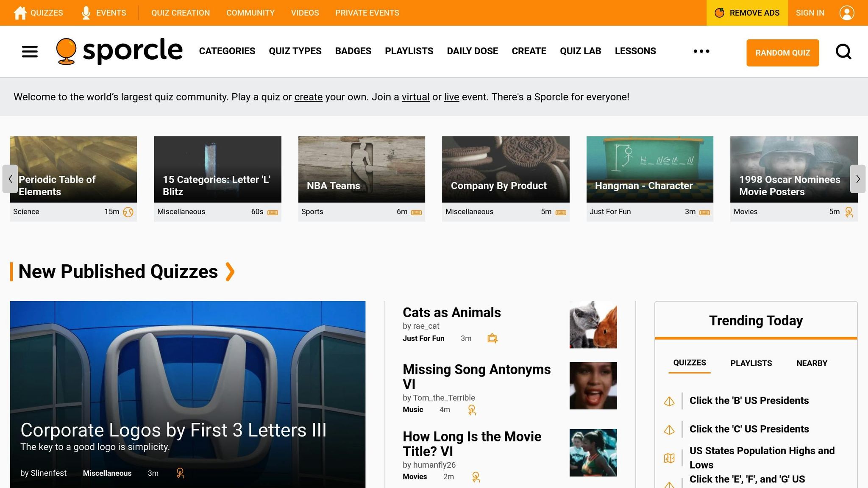Open Corporate Logos by First 3 Letters III

coord(173,430)
